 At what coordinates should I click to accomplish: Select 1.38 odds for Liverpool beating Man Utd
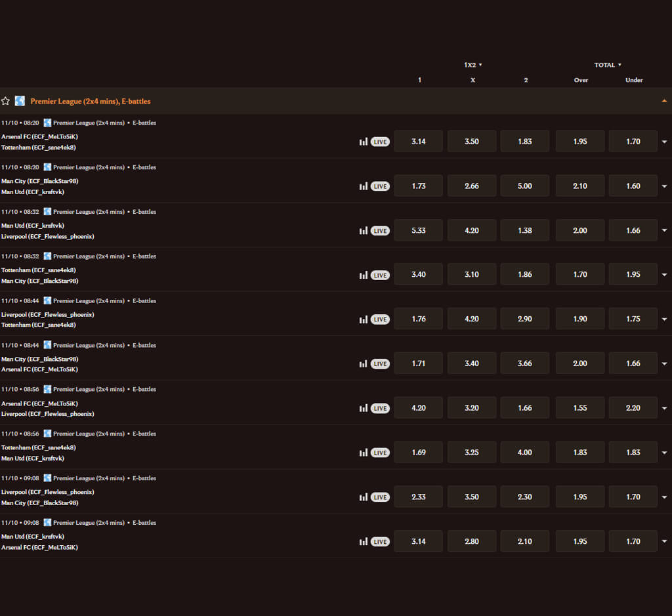click(524, 230)
